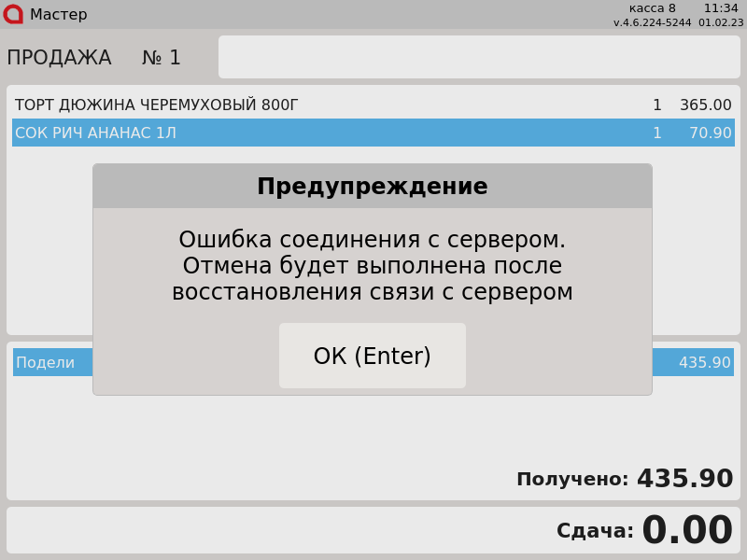This screenshot has height=560, width=747.
Task: Click the Получено amount 435.90
Action: pos(684,479)
